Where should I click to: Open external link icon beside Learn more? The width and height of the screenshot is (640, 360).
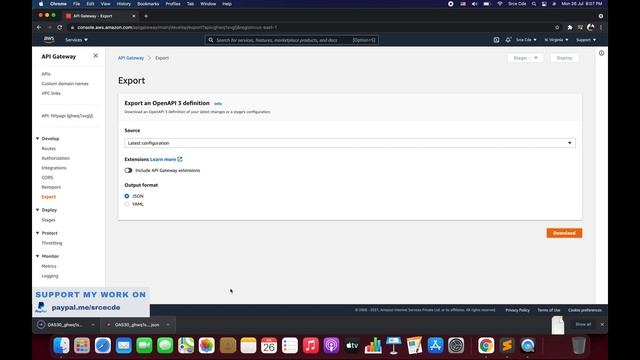[180, 159]
